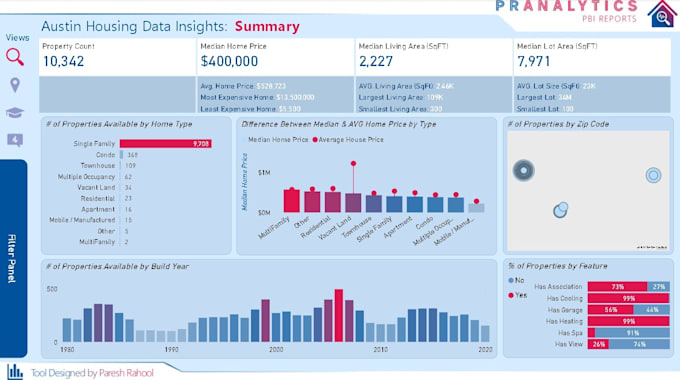Click the Mobile / Manufactured row label
This screenshot has width=680, height=380.
(x=82, y=220)
